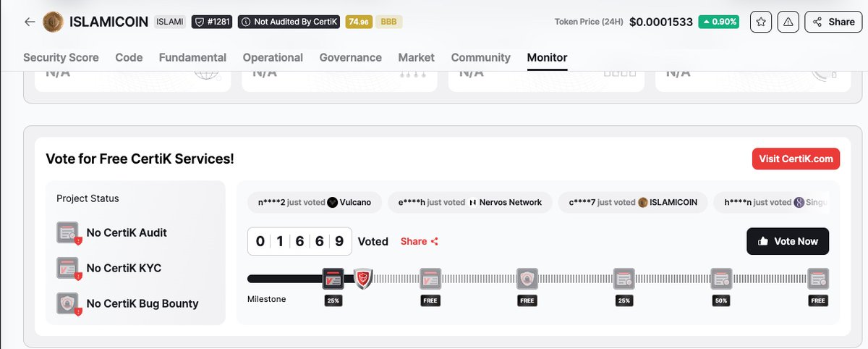Image resolution: width=868 pixels, height=349 pixels.
Task: Switch to the Code tab
Action: (x=129, y=57)
